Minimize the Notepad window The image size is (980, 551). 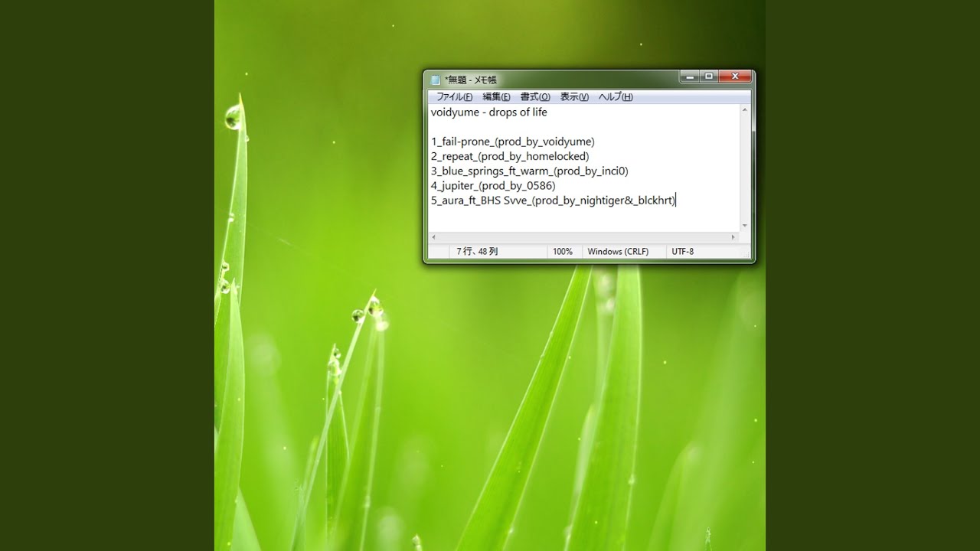pyautogui.click(x=688, y=77)
